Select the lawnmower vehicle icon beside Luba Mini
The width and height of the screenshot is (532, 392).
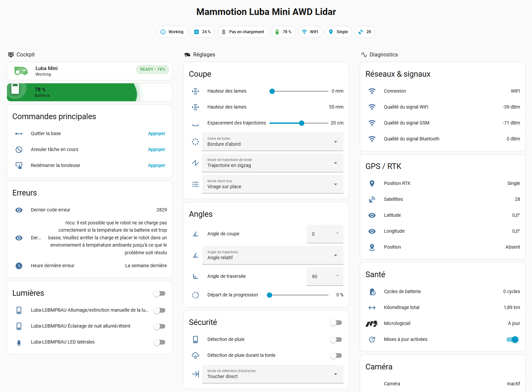(x=21, y=71)
